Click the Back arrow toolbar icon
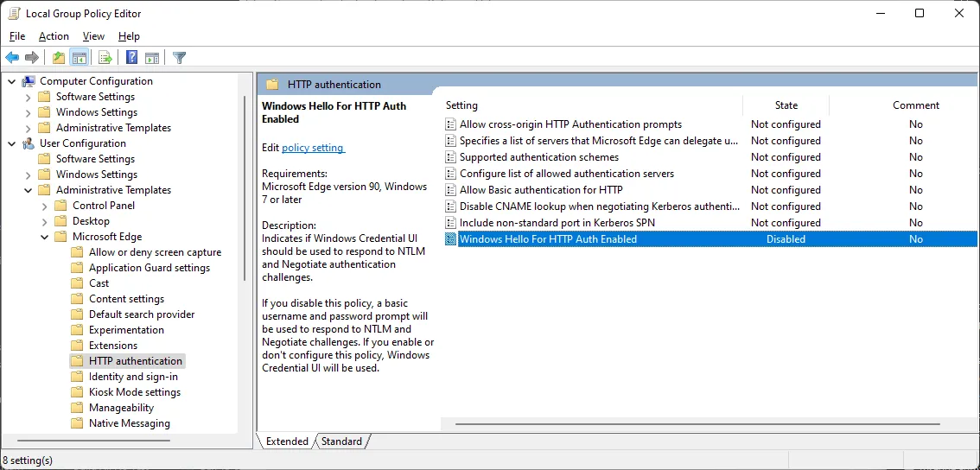 pos(12,58)
